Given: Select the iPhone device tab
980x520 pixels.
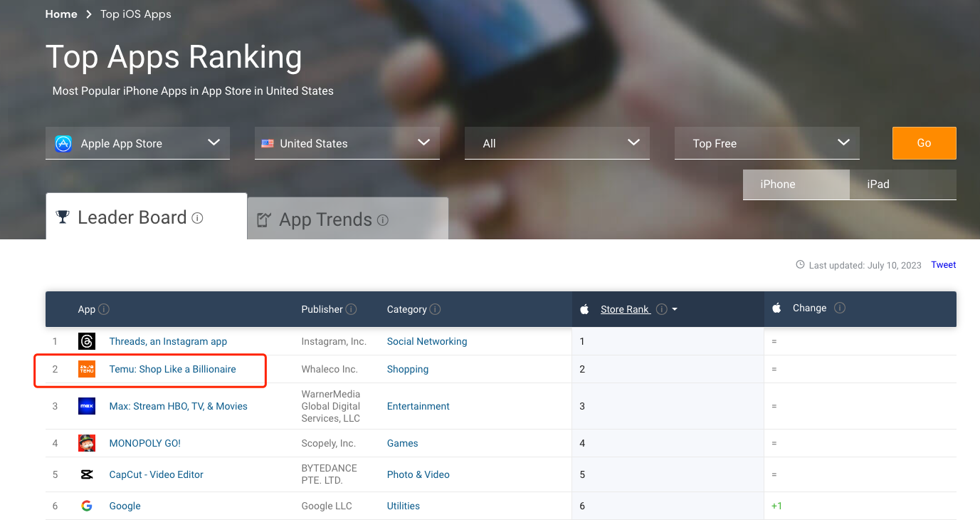Looking at the screenshot, I should tap(796, 184).
